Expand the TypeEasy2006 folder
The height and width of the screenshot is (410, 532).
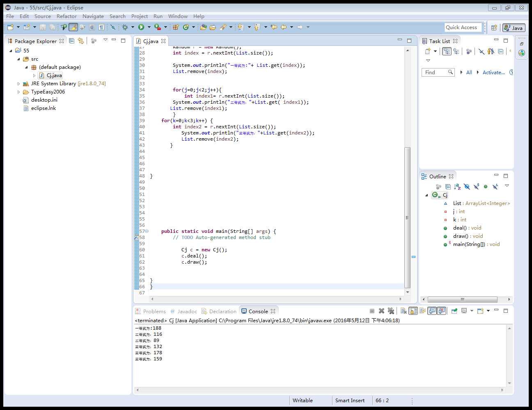(18, 92)
